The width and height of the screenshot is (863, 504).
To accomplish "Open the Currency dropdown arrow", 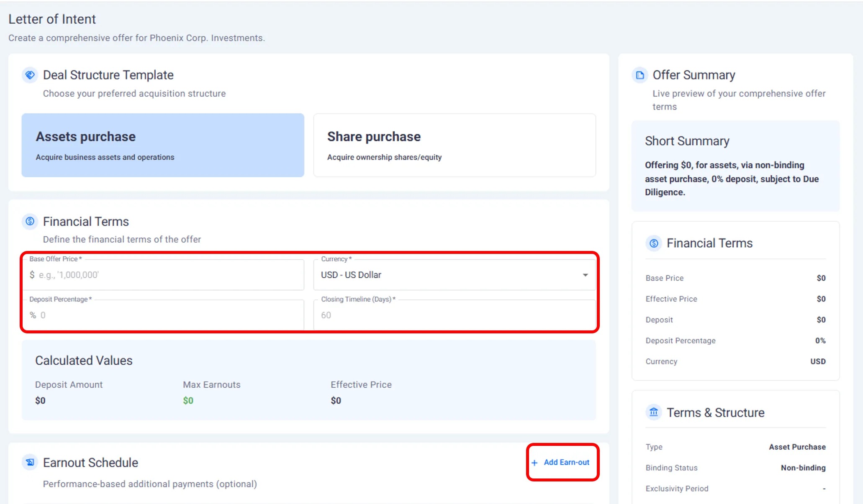I will [585, 275].
